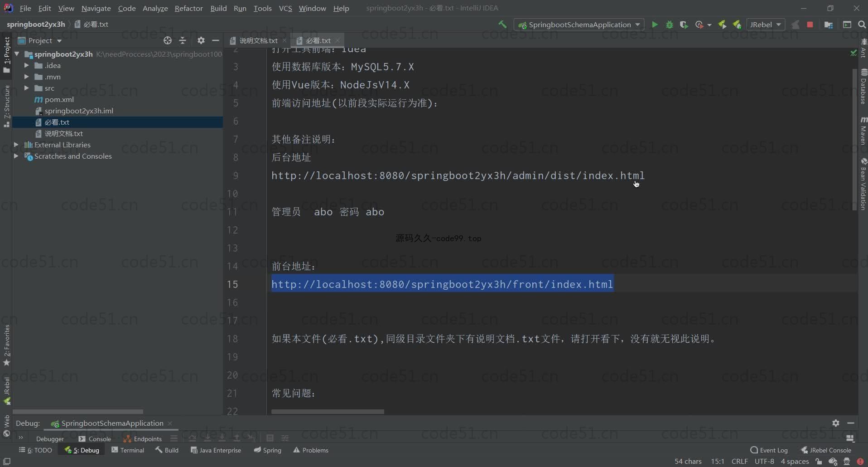This screenshot has height=467, width=868.
Task: Switch to the 说明文档.txt editor tab
Action: click(x=258, y=40)
